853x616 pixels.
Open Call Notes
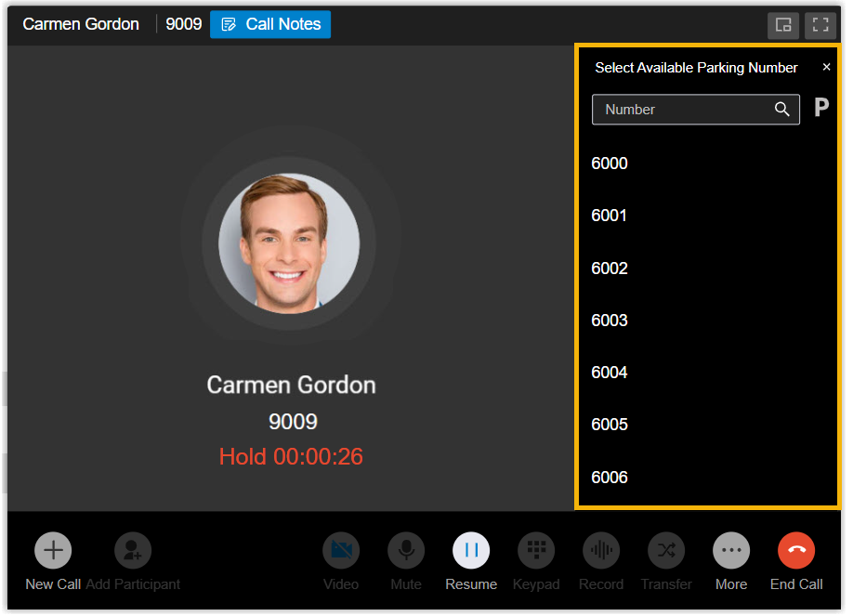(x=270, y=25)
